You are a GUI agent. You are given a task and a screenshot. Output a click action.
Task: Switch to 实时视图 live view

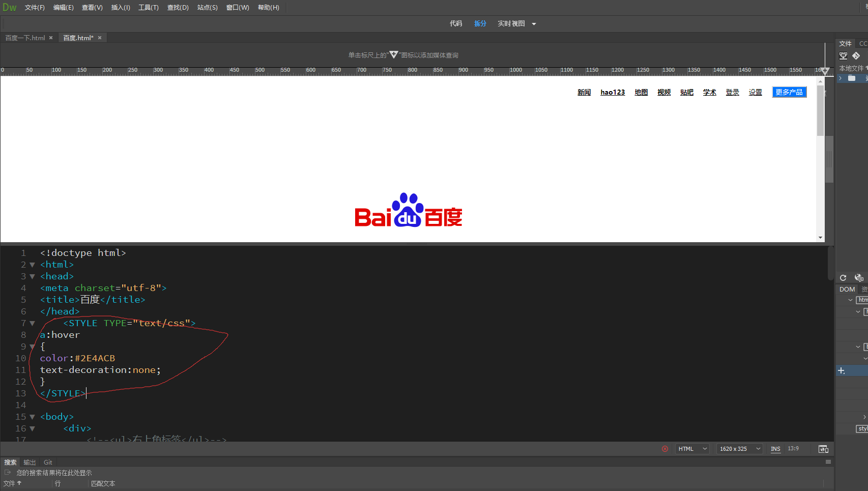[511, 23]
